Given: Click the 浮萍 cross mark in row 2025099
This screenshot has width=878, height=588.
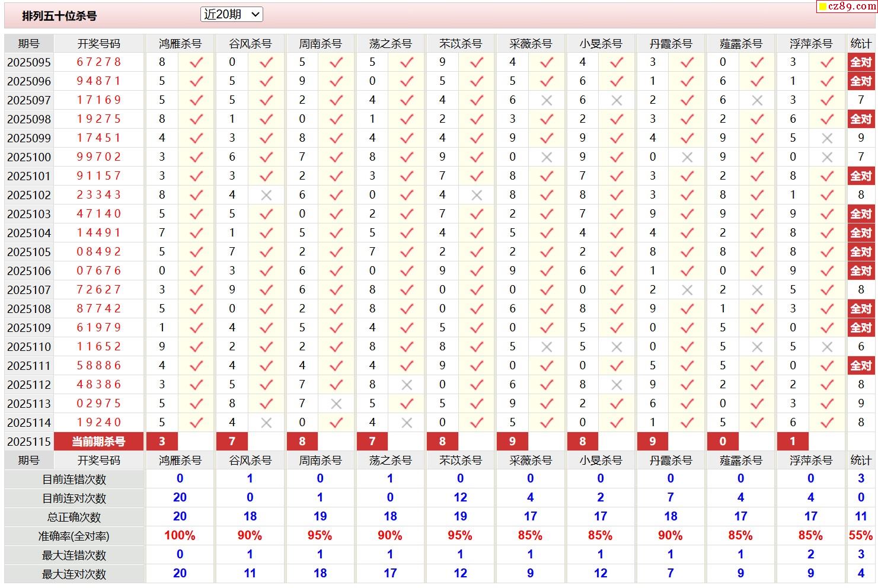Looking at the screenshot, I should pos(827,138).
